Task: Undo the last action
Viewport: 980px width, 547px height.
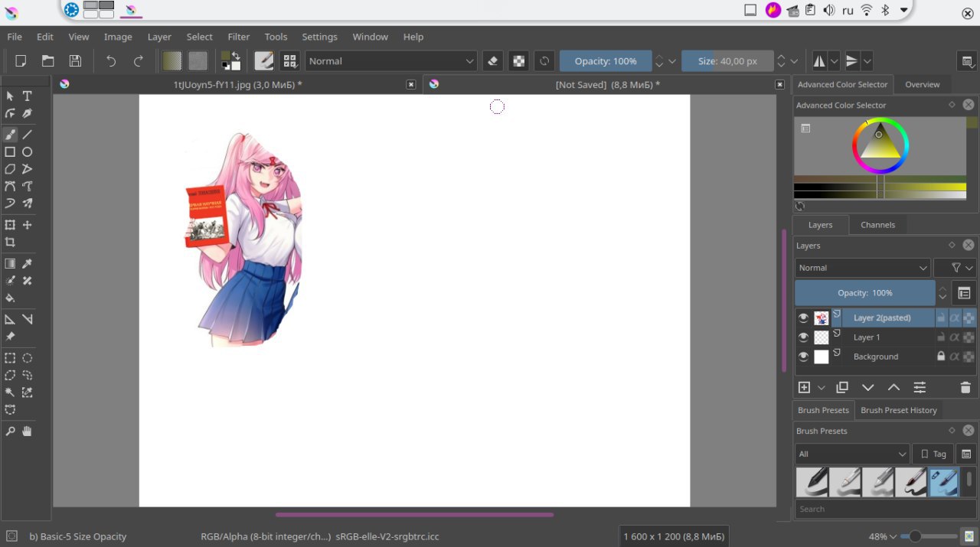Action: 111,61
